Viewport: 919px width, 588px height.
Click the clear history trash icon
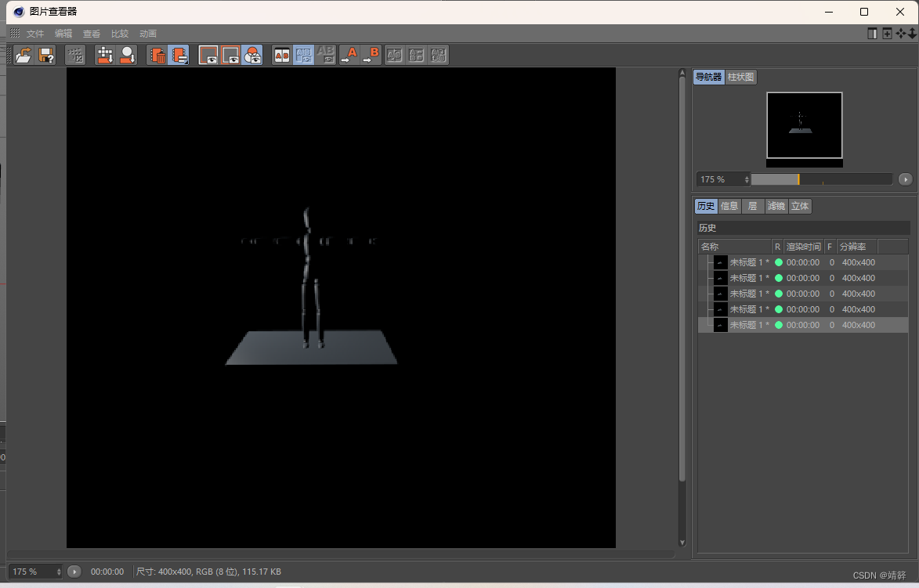pos(157,55)
